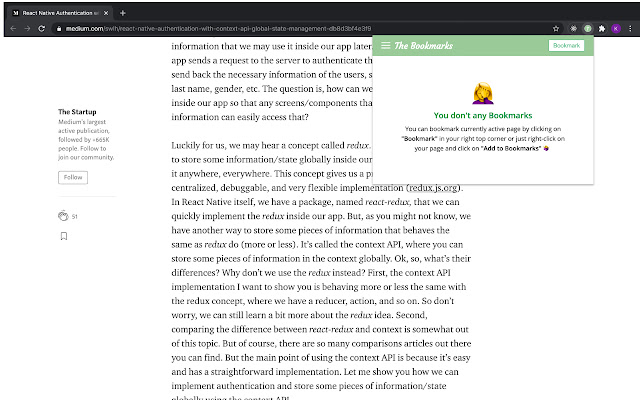Follow The Startup publication
640x400 pixels.
tap(73, 177)
